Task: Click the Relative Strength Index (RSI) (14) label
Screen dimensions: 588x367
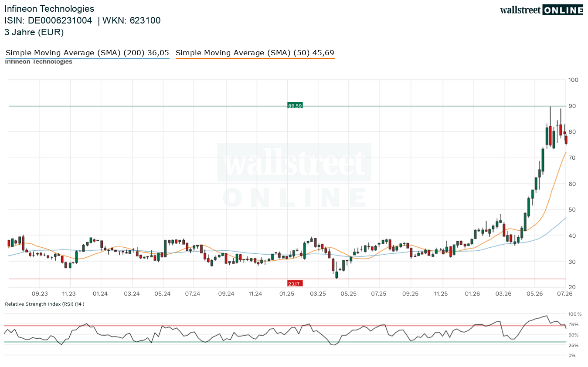Action: click(44, 304)
